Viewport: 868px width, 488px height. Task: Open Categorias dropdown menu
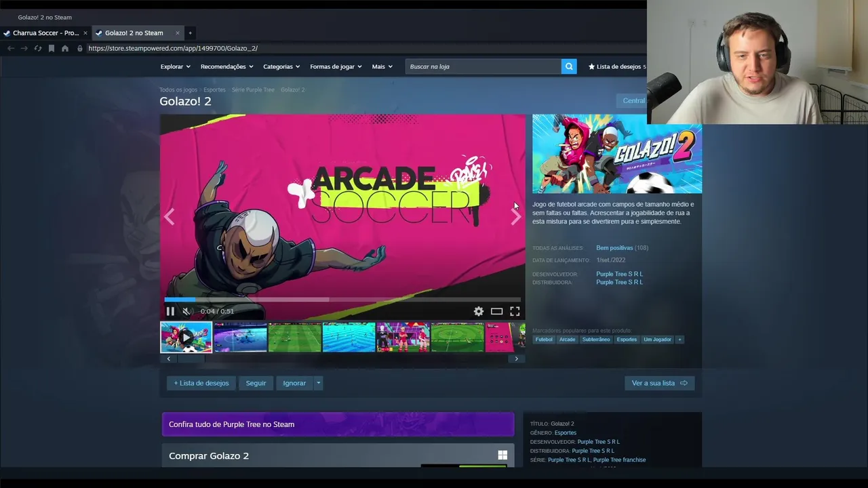click(x=281, y=66)
